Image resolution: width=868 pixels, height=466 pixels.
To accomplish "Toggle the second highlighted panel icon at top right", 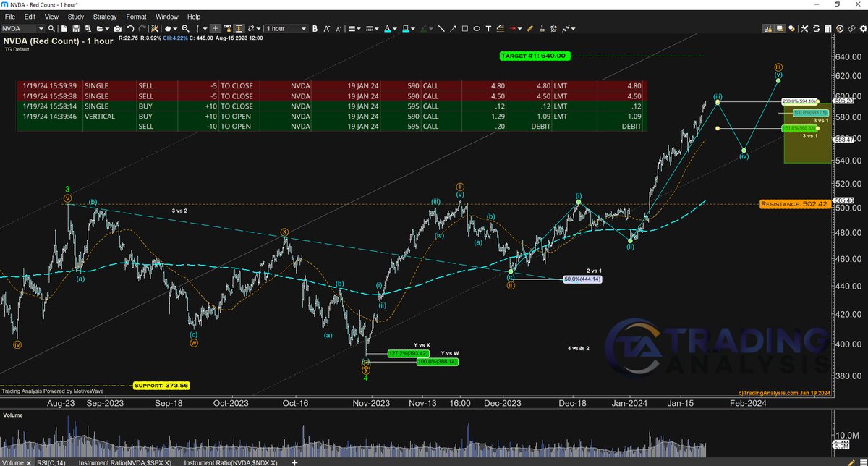I will (x=780, y=28).
